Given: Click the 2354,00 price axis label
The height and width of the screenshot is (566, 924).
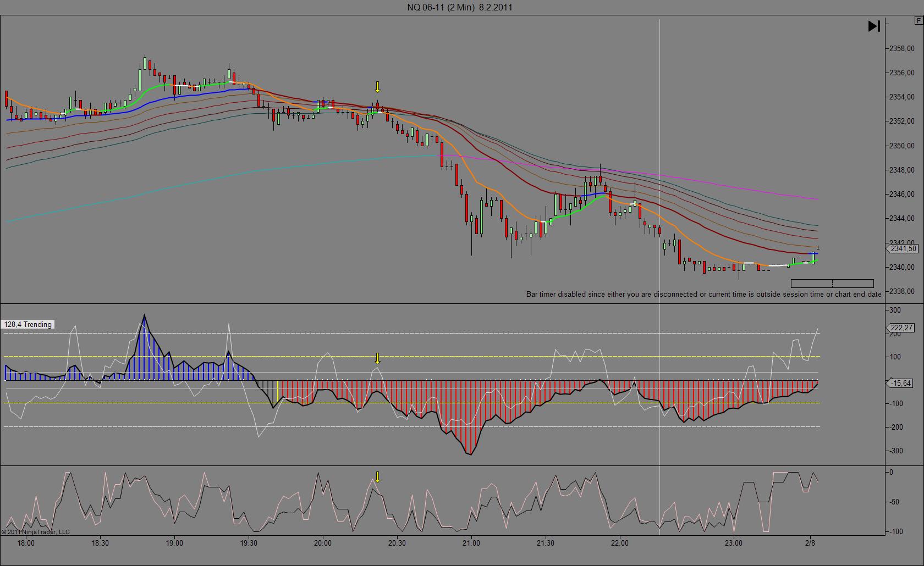Looking at the screenshot, I should (x=902, y=97).
